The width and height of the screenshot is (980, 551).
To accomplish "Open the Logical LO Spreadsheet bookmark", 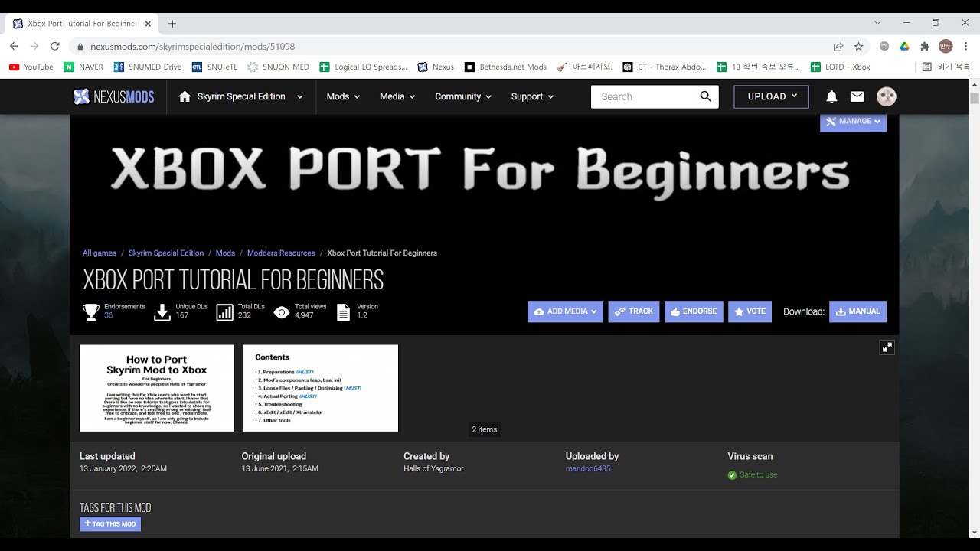I will coord(364,67).
